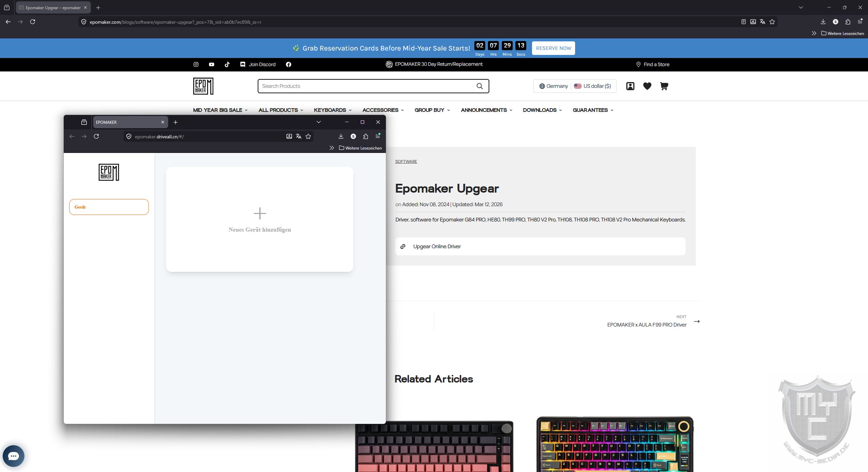Expand GUARANTEES menu

point(593,110)
